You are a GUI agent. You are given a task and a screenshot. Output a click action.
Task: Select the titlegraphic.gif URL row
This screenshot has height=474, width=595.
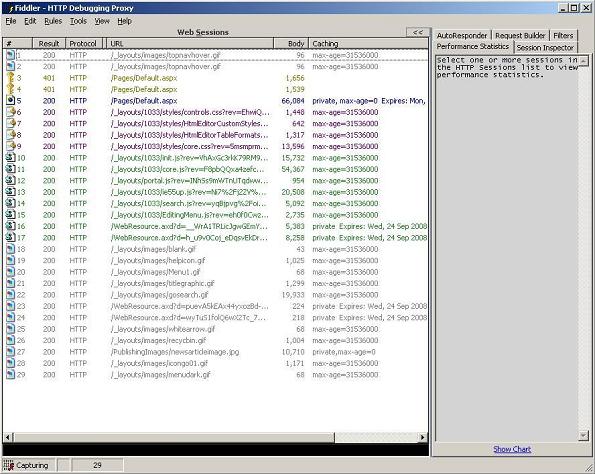[x=216, y=283]
